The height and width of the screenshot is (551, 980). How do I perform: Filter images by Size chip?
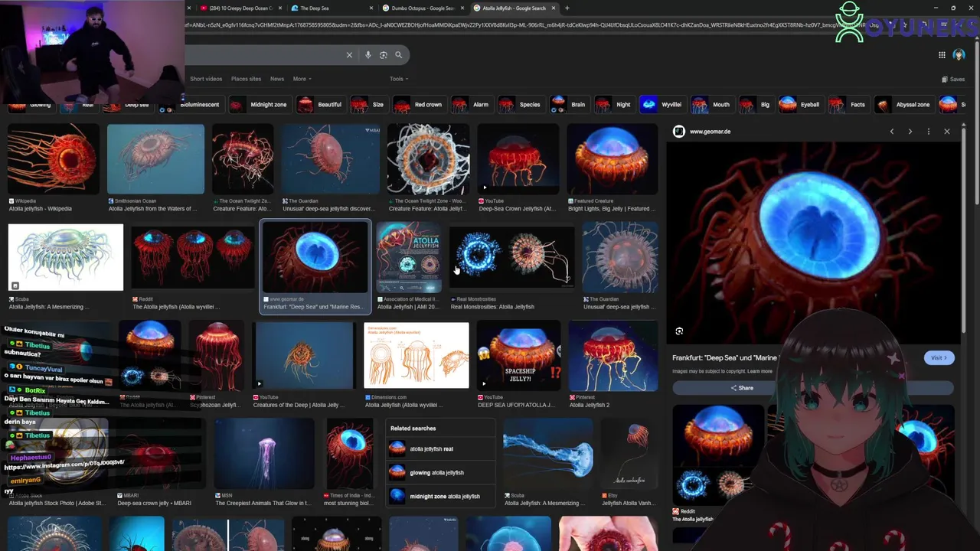(x=368, y=105)
